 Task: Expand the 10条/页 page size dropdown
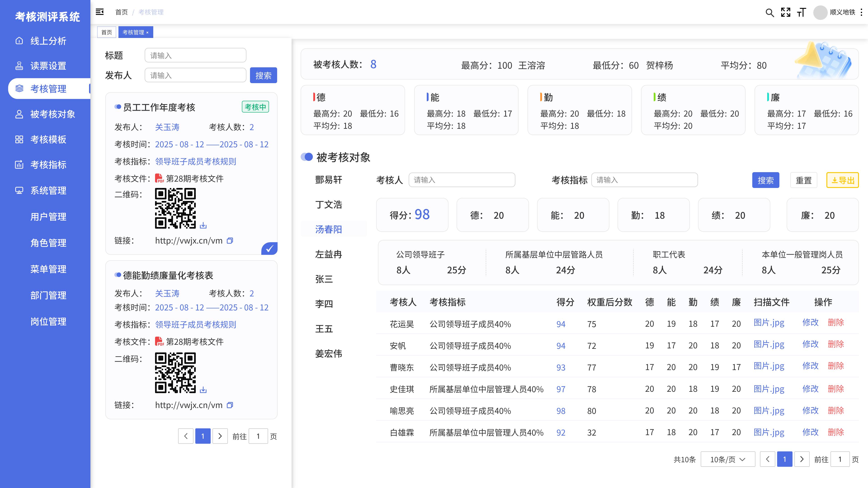(727, 459)
